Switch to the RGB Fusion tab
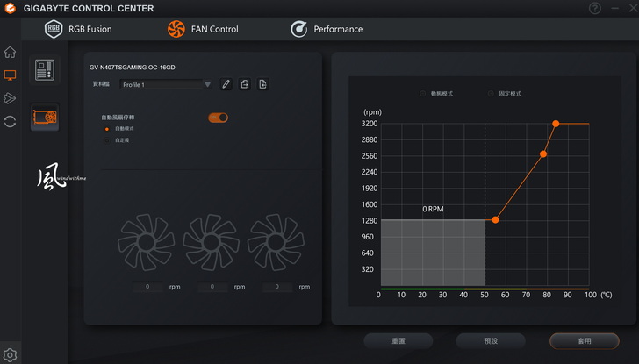Viewport: 639px width, 364px height. (79, 29)
